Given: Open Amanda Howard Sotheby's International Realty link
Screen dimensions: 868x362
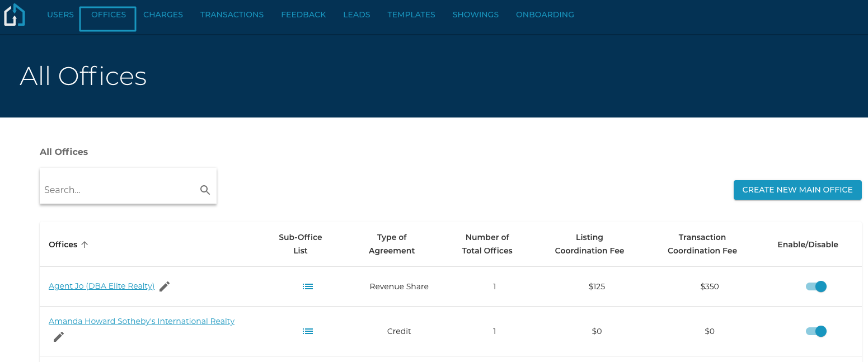Looking at the screenshot, I should 142,321.
